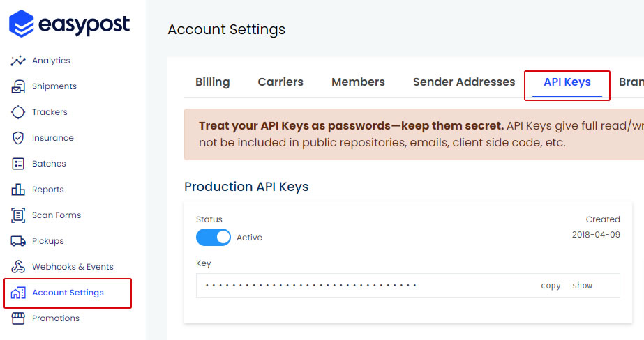Toggle the production API key Active switch
This screenshot has width=644, height=340.
[x=214, y=237]
